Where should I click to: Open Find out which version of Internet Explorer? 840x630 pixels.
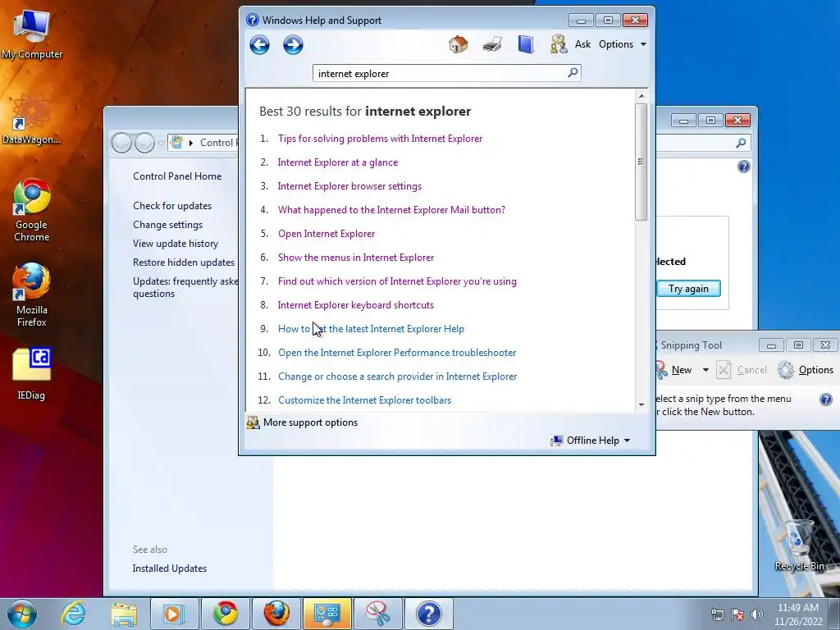[x=397, y=281]
